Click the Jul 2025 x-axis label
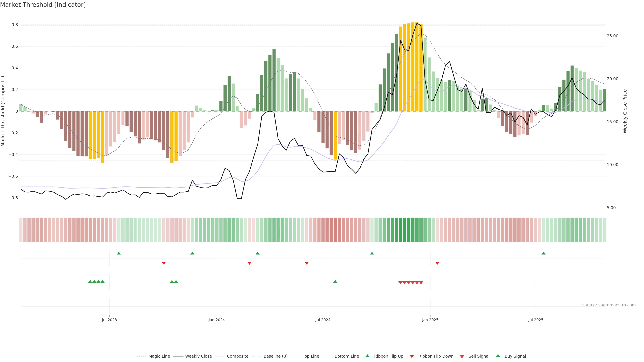The width and height of the screenshot is (644, 362). click(x=536, y=320)
